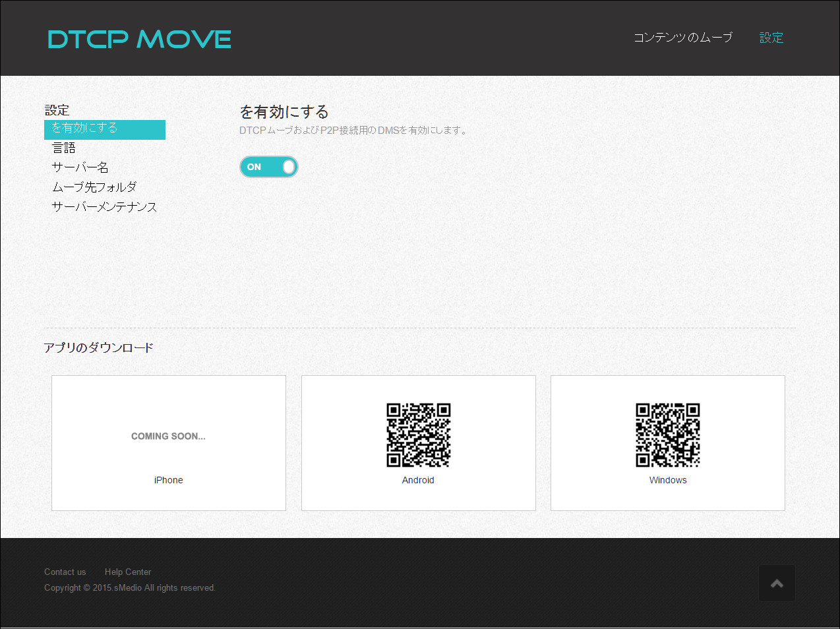
Task: Open the Contact us link
Action: click(x=65, y=572)
